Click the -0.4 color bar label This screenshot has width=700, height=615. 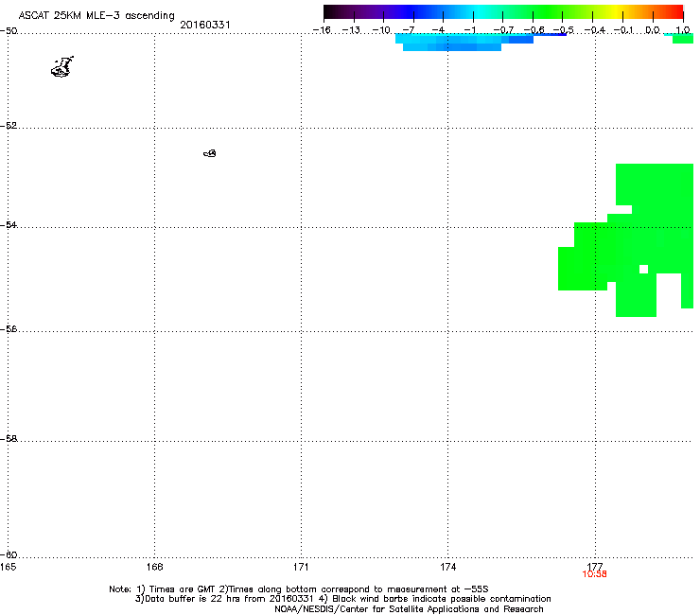point(595,30)
